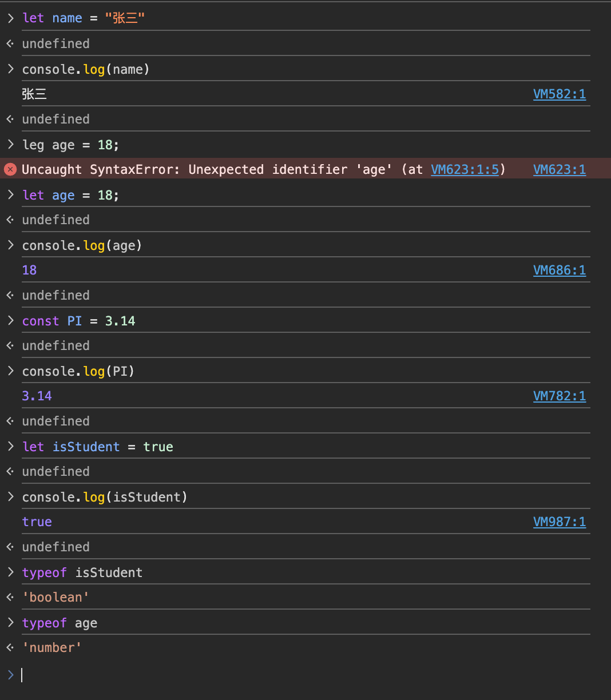The height and width of the screenshot is (700, 611).
Task: Click the logged output value 3.14
Action: click(37, 396)
